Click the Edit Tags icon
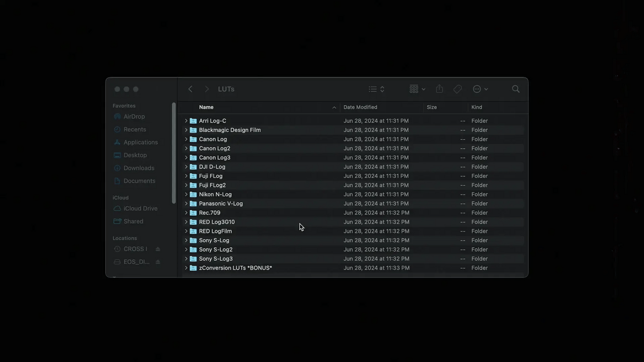The height and width of the screenshot is (362, 644). (x=458, y=89)
